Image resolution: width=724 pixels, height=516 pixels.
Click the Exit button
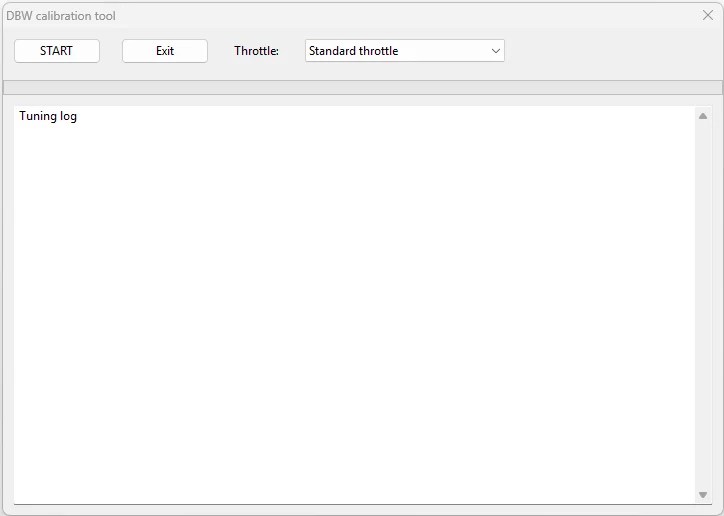(165, 51)
